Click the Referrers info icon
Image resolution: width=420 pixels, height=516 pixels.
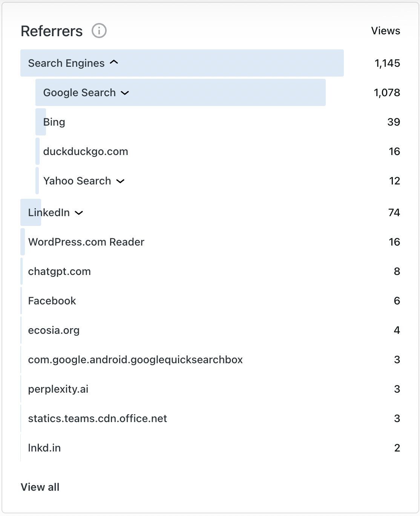coord(99,31)
